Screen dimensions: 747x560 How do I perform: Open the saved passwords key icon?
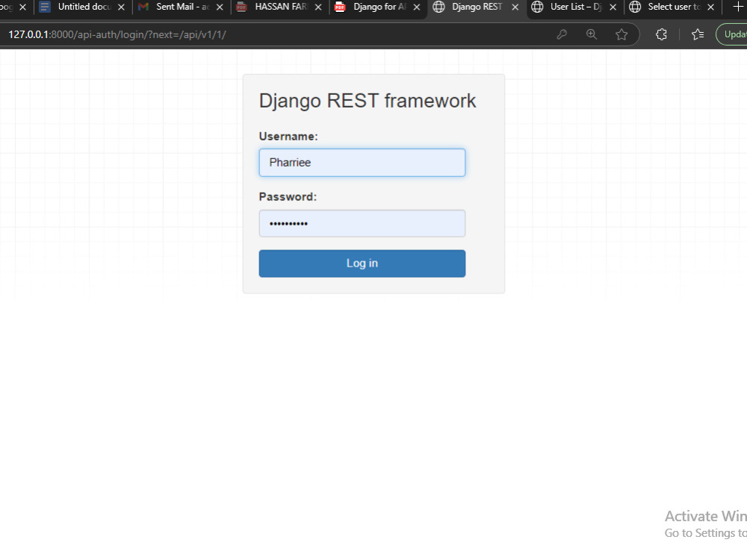click(x=562, y=34)
